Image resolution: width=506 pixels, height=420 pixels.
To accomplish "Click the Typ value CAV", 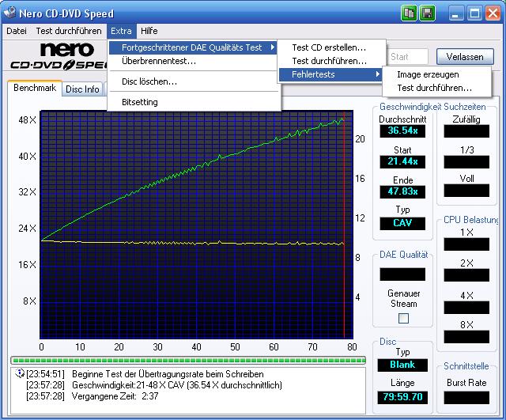I will pyautogui.click(x=402, y=223).
